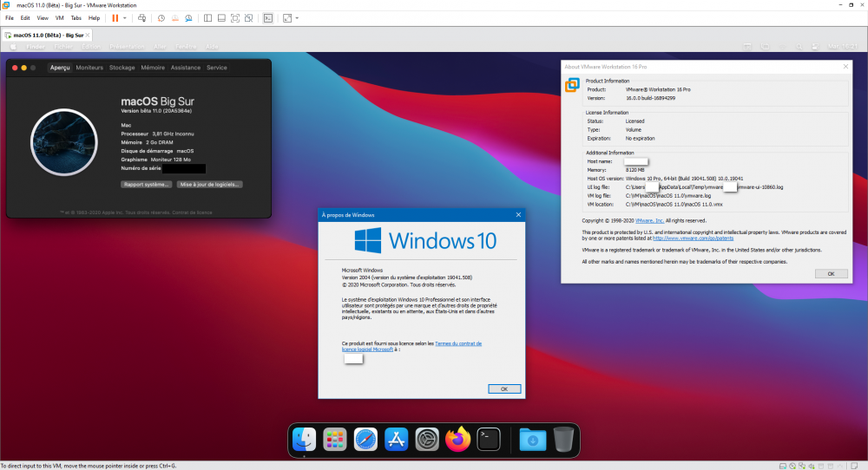
Task: Open the Downloads folder in the Dock
Action: 533,440
